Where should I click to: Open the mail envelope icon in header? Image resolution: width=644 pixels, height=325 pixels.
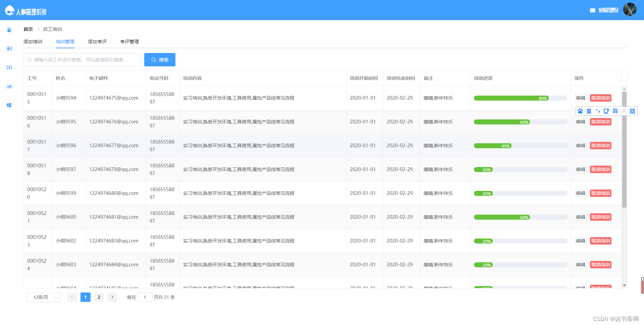click(593, 10)
